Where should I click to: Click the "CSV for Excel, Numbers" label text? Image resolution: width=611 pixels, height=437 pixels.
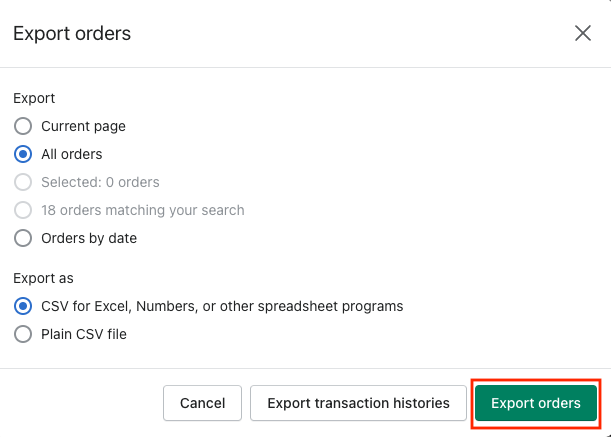point(222,306)
